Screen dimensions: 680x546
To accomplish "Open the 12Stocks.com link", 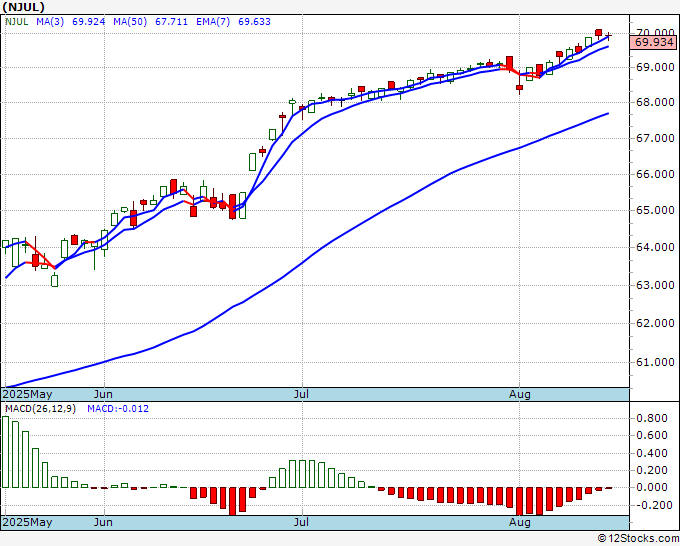I will click(638, 539).
